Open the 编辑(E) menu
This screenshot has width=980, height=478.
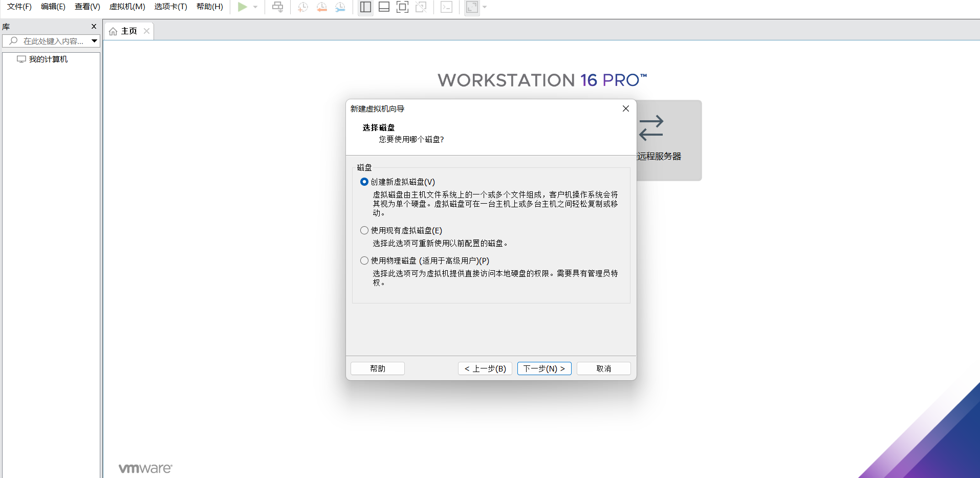click(x=53, y=7)
